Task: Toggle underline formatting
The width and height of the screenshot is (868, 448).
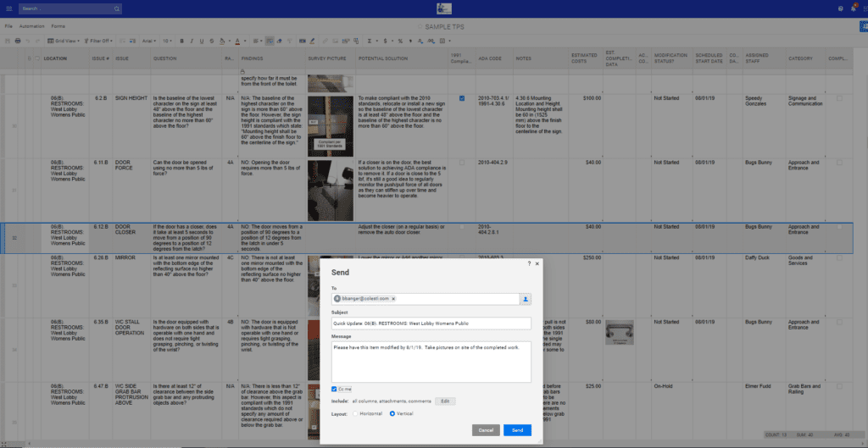Action: (x=202, y=41)
